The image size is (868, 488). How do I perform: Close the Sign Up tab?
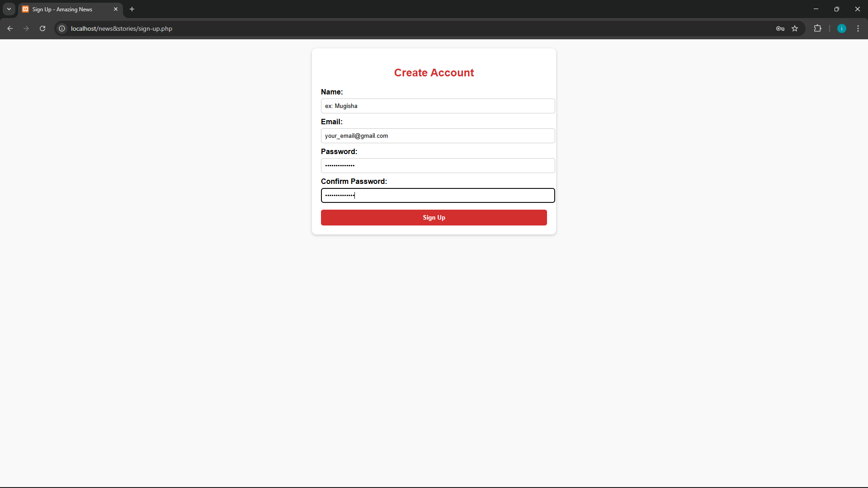coord(116,9)
